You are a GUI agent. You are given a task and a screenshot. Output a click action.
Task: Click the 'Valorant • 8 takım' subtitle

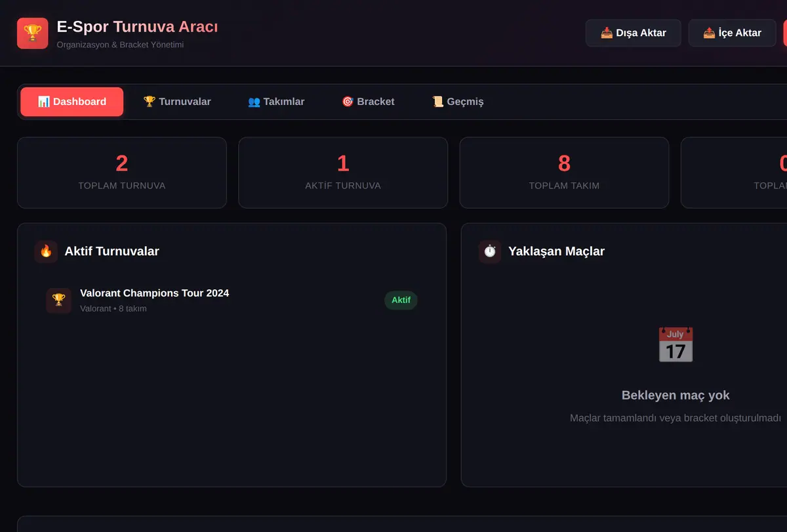[113, 308]
